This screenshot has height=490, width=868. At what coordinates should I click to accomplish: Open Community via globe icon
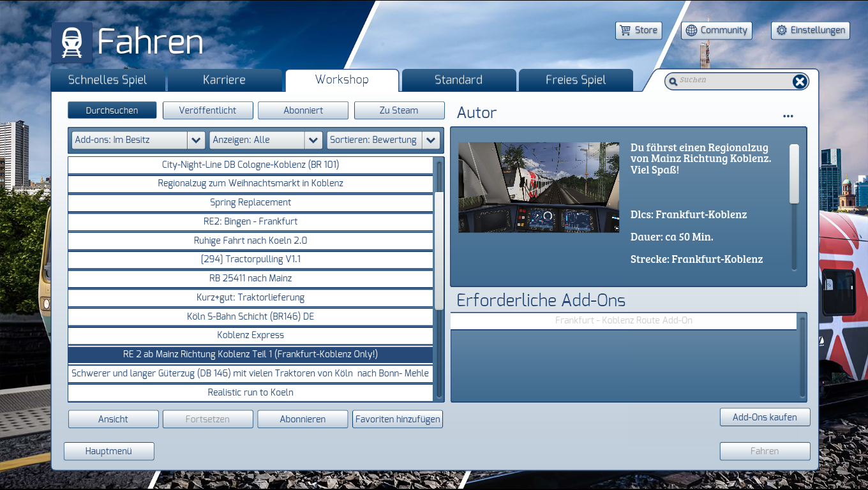click(691, 31)
